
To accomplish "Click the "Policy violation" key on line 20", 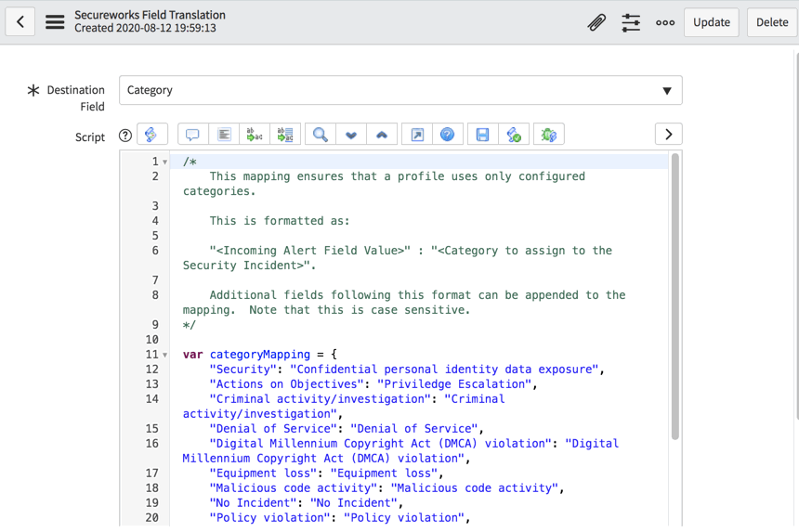I will click(269, 517).
